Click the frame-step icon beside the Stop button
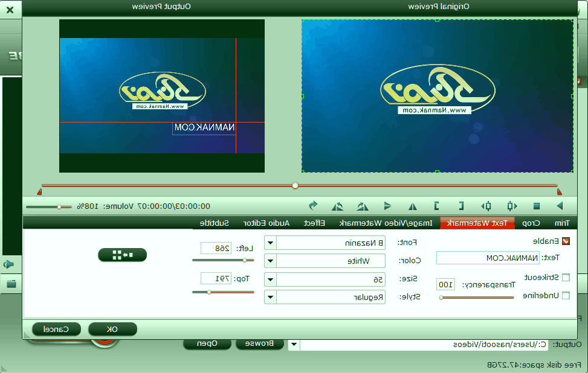 [512, 206]
